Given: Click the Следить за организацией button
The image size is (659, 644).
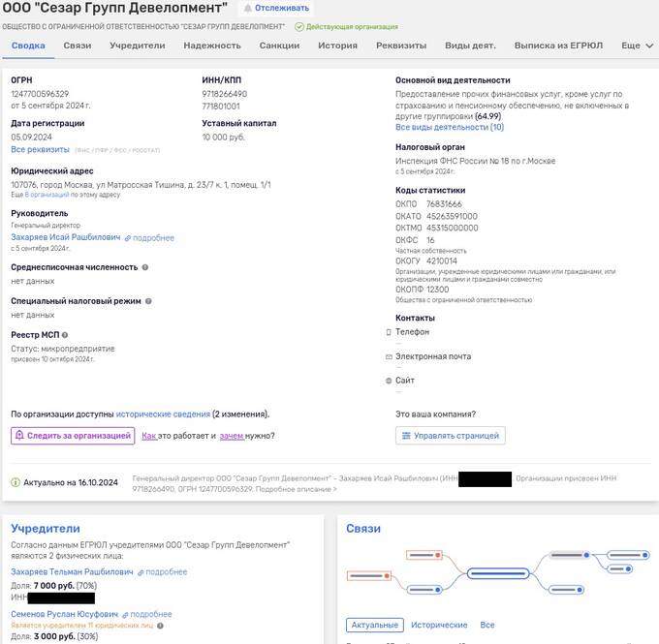Looking at the screenshot, I should pyautogui.click(x=73, y=436).
